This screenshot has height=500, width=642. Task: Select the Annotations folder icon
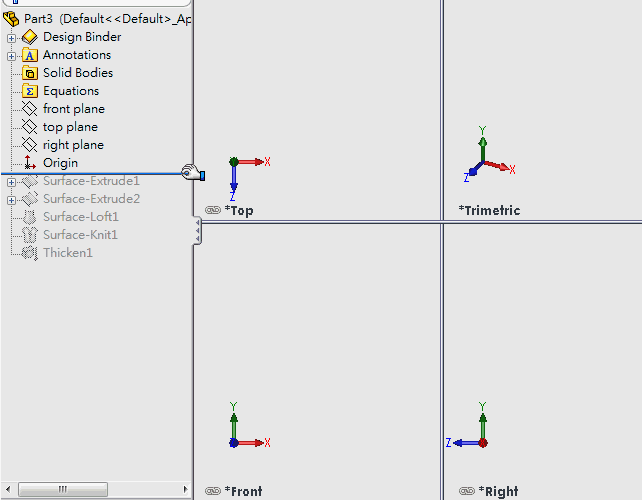pos(29,55)
